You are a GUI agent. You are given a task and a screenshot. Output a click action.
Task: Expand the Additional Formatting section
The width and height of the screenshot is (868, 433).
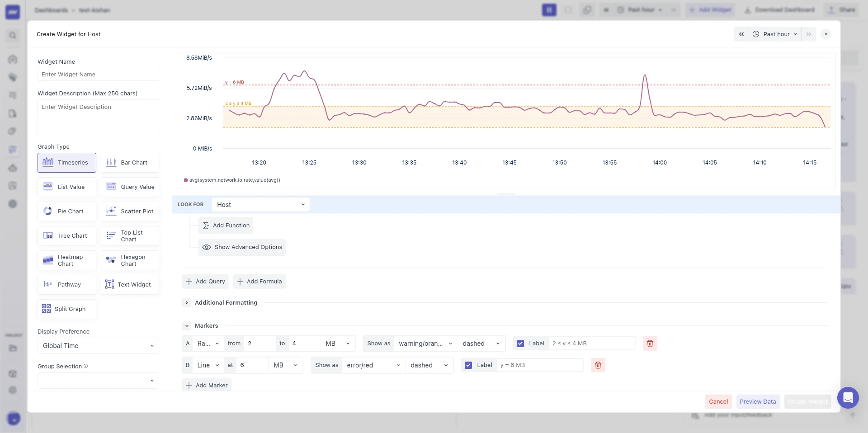187,303
